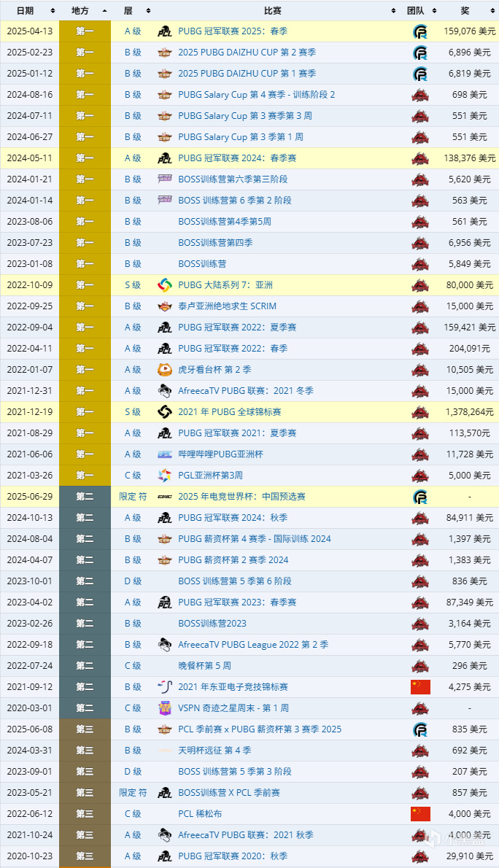This screenshot has width=499, height=868.
Task: Open PUBG 冠军联赛 2025：春季 link
Action: pyautogui.click(x=233, y=31)
